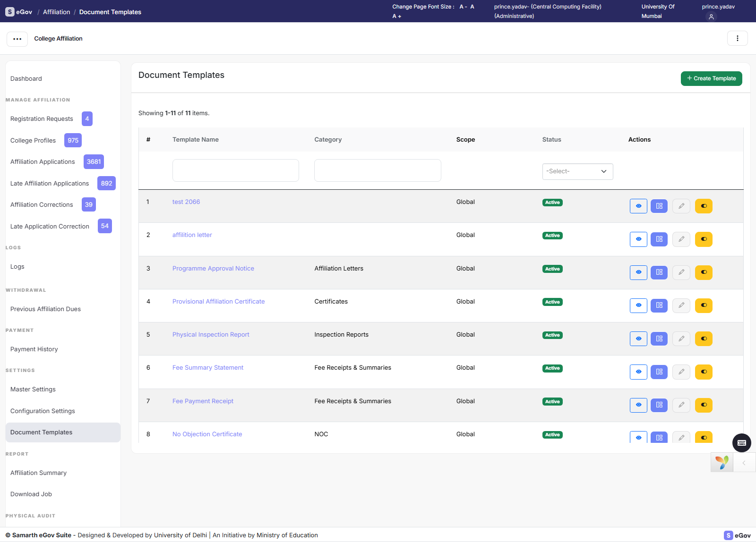Open the No Objection Certificate template link
756x542 pixels.
[x=207, y=434]
